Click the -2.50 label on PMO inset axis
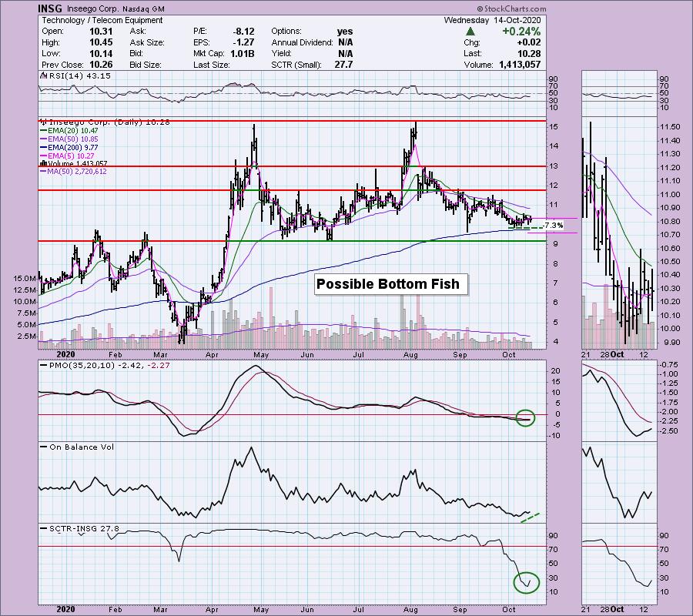The width and height of the screenshot is (693, 616). pyautogui.click(x=668, y=431)
